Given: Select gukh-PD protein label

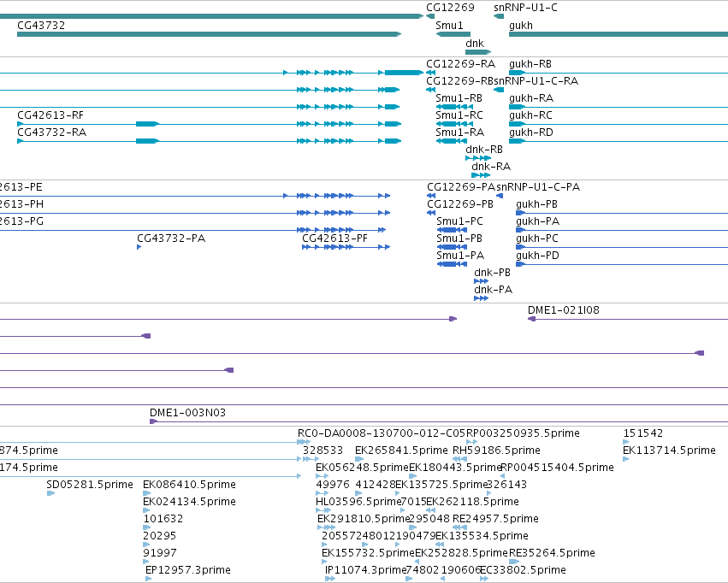Looking at the screenshot, I should coord(537,256).
